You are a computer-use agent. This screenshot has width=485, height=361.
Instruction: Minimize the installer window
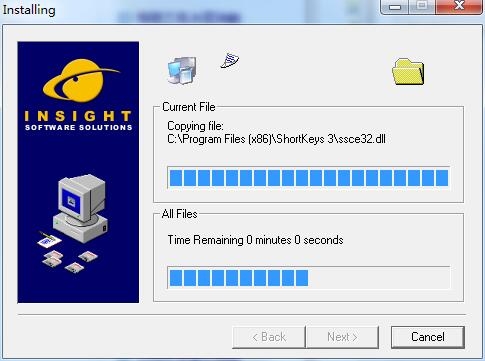[x=395, y=7]
